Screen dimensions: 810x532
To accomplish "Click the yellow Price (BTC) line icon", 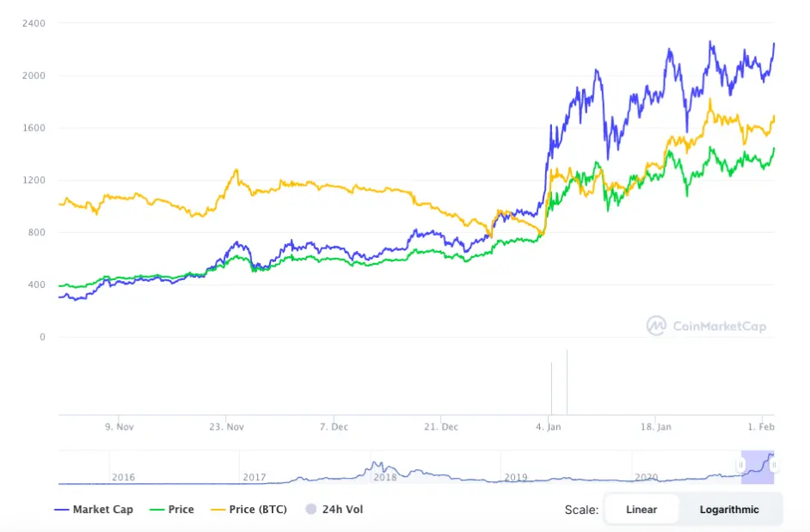I will click(x=218, y=510).
